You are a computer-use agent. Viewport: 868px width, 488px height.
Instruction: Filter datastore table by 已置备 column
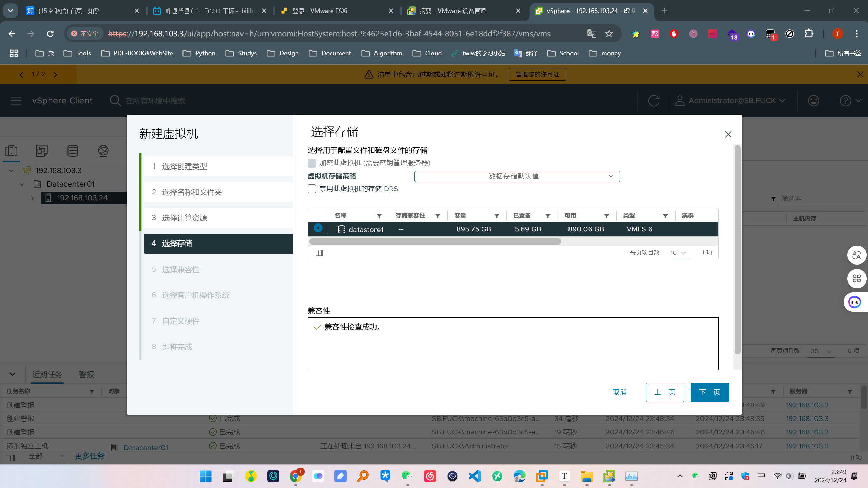548,216
